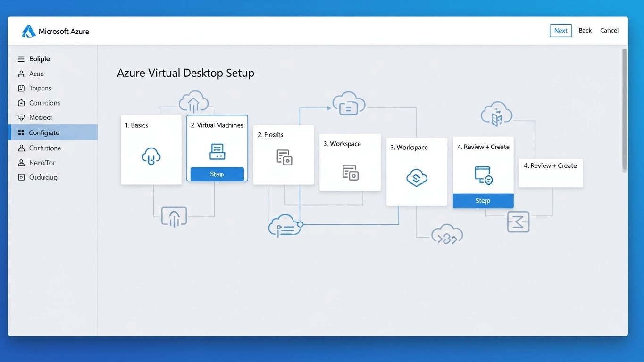
Task: Click the upload arrow icon below the Basics card
Action: coord(173,216)
